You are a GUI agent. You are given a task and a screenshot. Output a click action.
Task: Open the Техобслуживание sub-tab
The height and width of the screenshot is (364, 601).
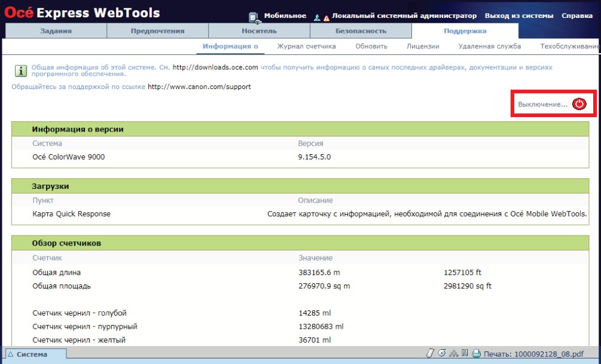point(571,47)
